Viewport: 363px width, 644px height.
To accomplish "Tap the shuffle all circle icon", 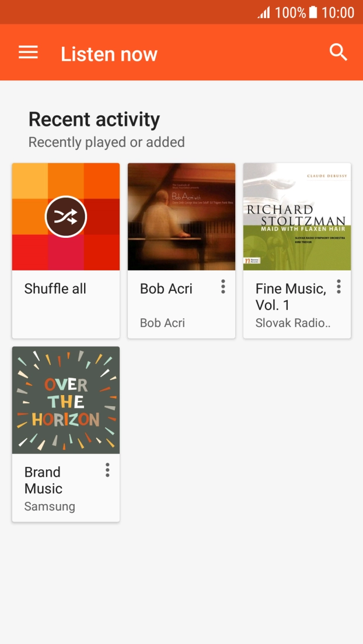I will 66,217.
